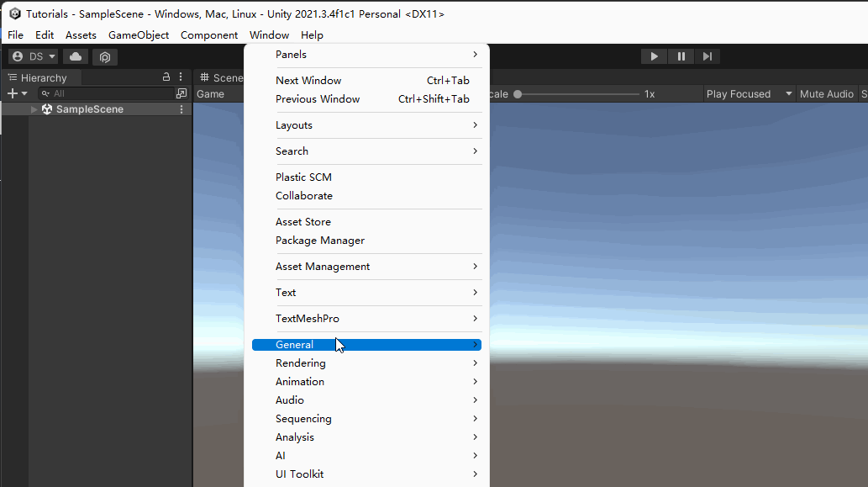Expand the TextMeshPro submenu
Image resolution: width=868 pixels, height=487 pixels.
click(x=366, y=319)
